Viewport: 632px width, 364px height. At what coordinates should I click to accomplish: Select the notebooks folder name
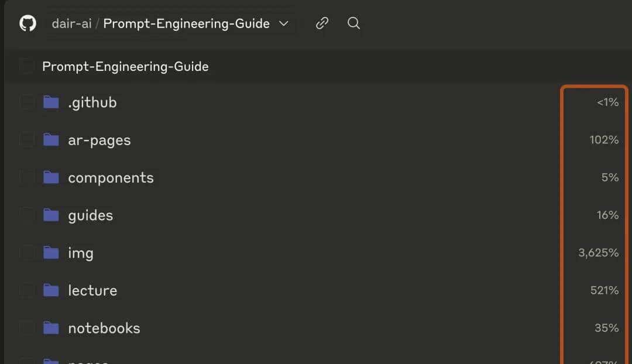(x=104, y=328)
